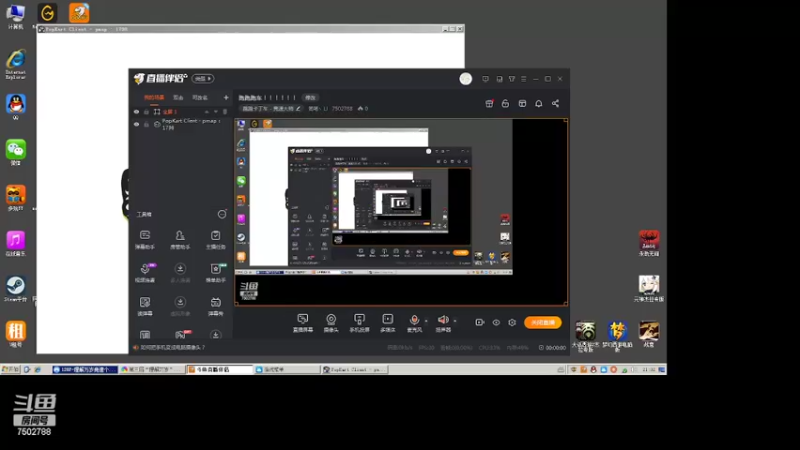The height and width of the screenshot is (450, 800).
Task: Open the pink music app desktop shortcut
Action: [16, 243]
